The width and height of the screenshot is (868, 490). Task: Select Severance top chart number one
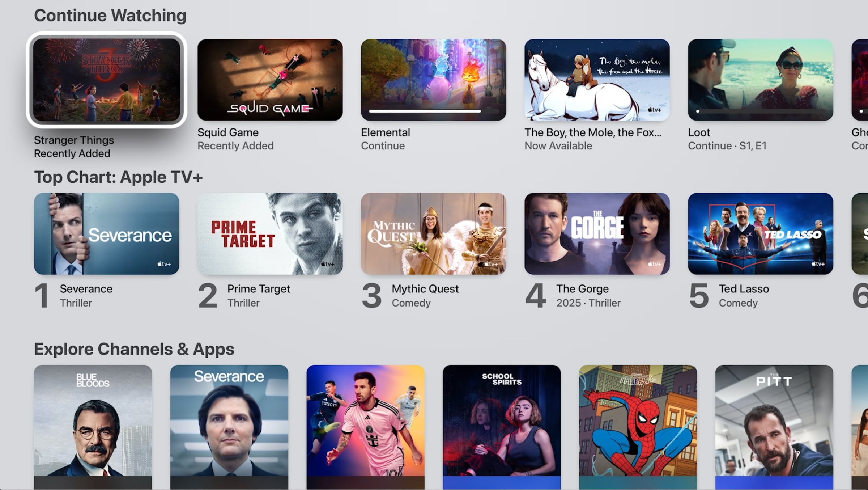[x=107, y=233]
